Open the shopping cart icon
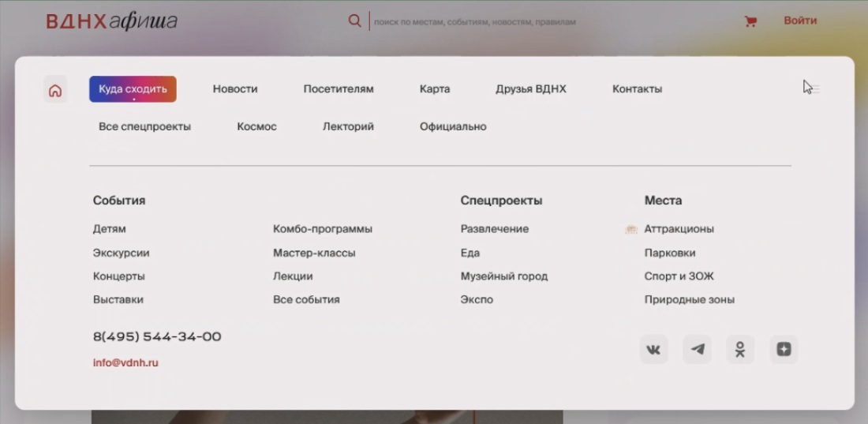868x424 pixels. pos(750,21)
